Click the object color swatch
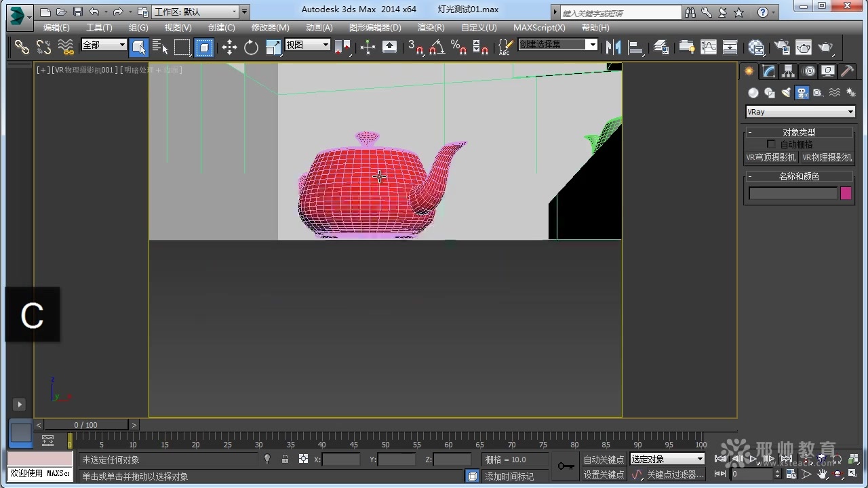The height and width of the screenshot is (488, 868). pos(846,193)
